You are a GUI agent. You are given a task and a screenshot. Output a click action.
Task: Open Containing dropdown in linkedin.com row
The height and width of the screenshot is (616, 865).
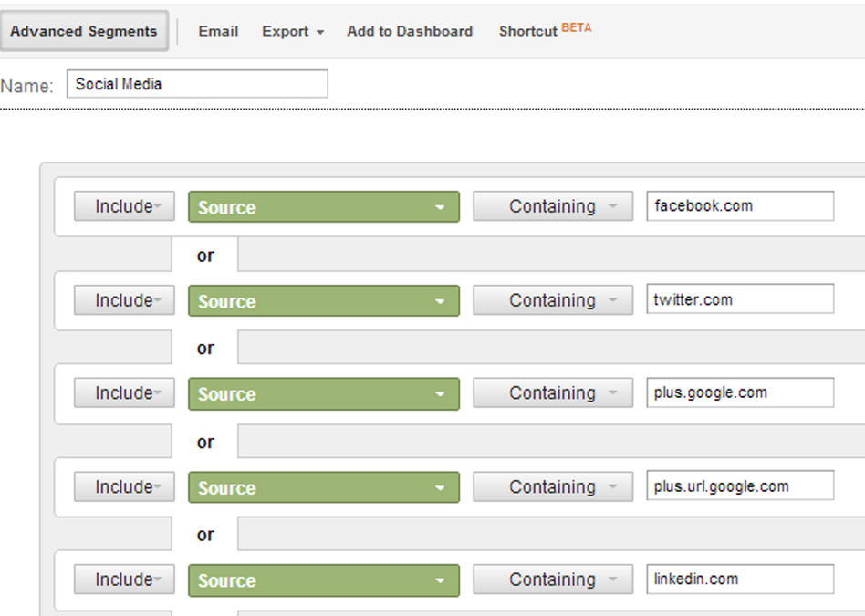[x=553, y=579]
